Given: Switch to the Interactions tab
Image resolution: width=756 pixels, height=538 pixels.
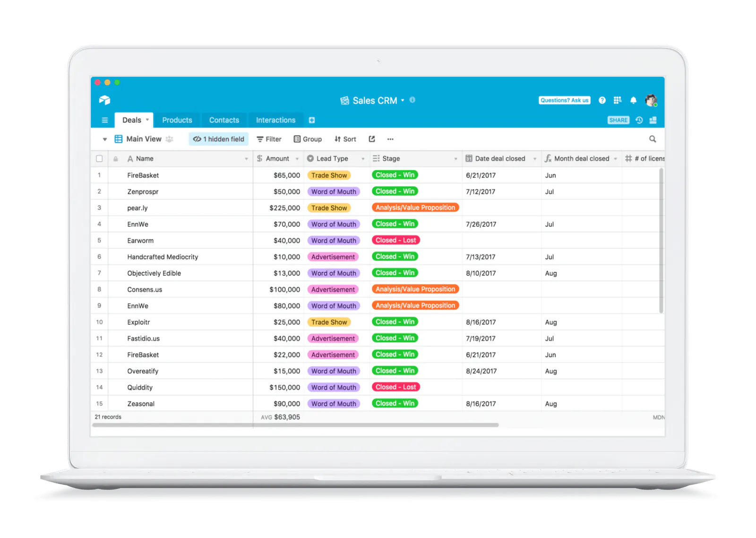Looking at the screenshot, I should pyautogui.click(x=276, y=120).
